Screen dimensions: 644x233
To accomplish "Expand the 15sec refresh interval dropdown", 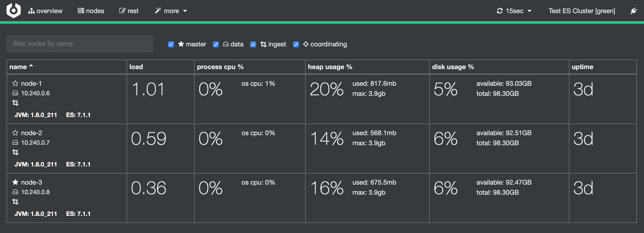I will [514, 11].
